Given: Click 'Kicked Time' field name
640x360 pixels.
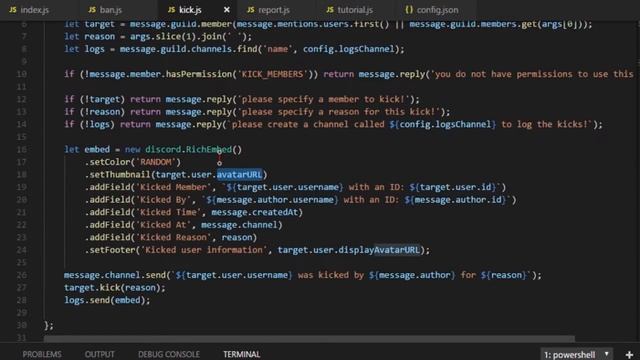Looking at the screenshot, I should (x=169, y=212).
